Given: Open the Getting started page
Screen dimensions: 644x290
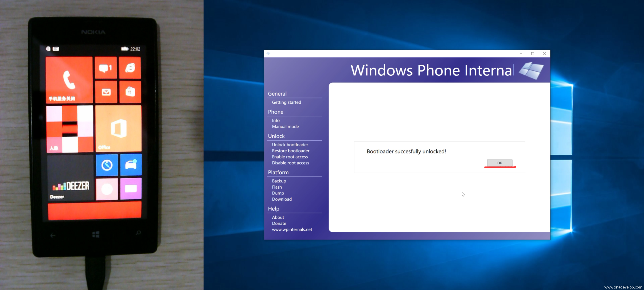Looking at the screenshot, I should (x=286, y=102).
